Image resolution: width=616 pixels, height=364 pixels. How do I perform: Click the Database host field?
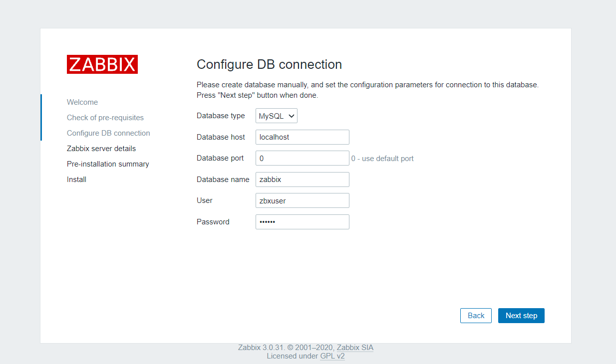pyautogui.click(x=303, y=137)
